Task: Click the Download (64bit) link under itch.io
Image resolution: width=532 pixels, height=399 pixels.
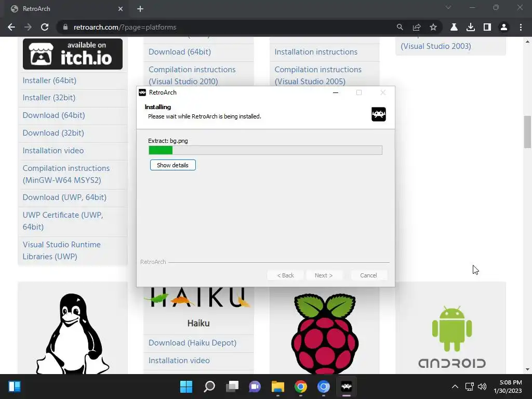Action: coord(54,115)
